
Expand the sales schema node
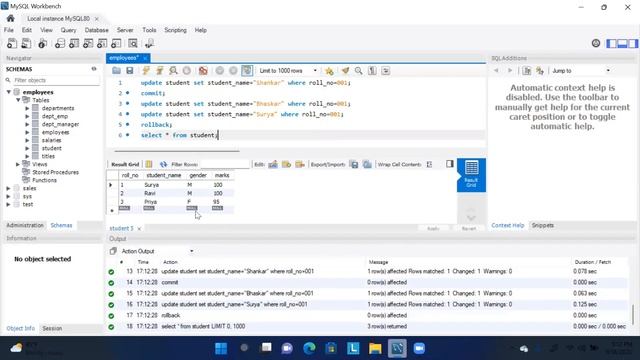pyautogui.click(x=9, y=188)
